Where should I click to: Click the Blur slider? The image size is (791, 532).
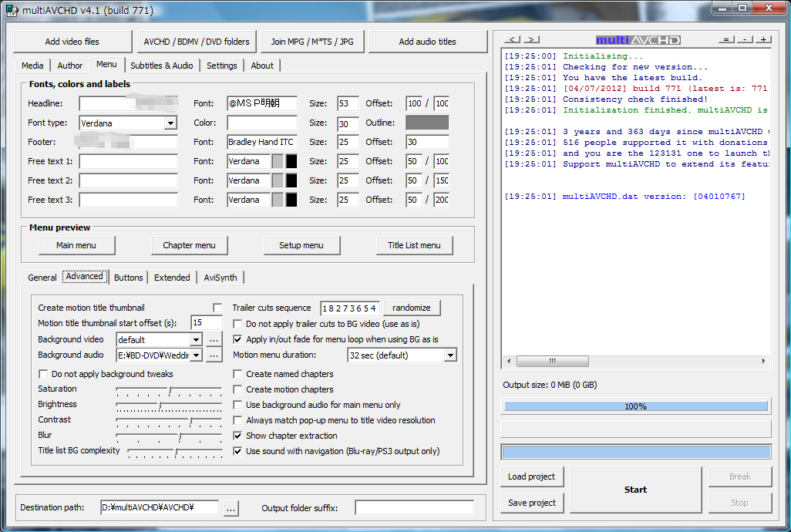pos(169,436)
